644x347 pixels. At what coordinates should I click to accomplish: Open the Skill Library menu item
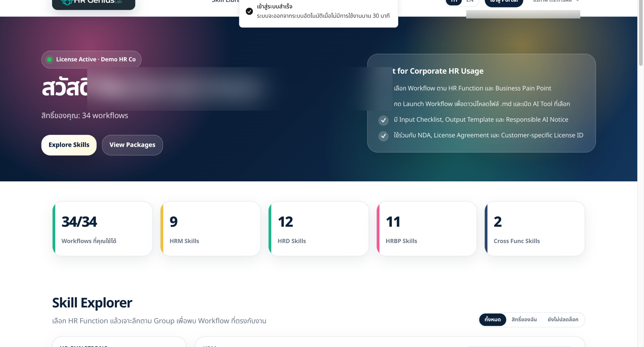click(225, 1)
